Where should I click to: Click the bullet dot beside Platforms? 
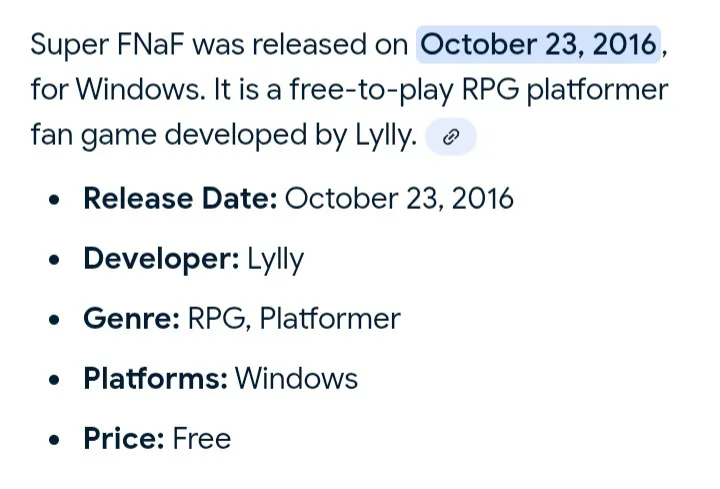[56, 380]
